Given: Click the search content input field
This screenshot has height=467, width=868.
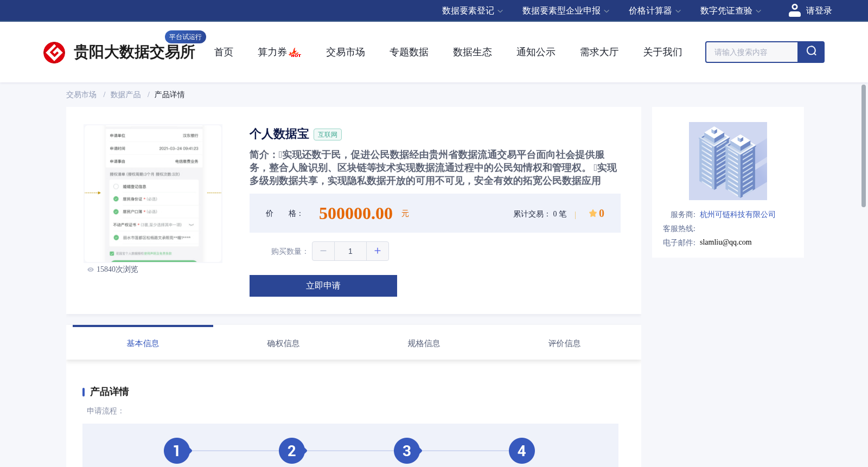Looking at the screenshot, I should pos(752,52).
